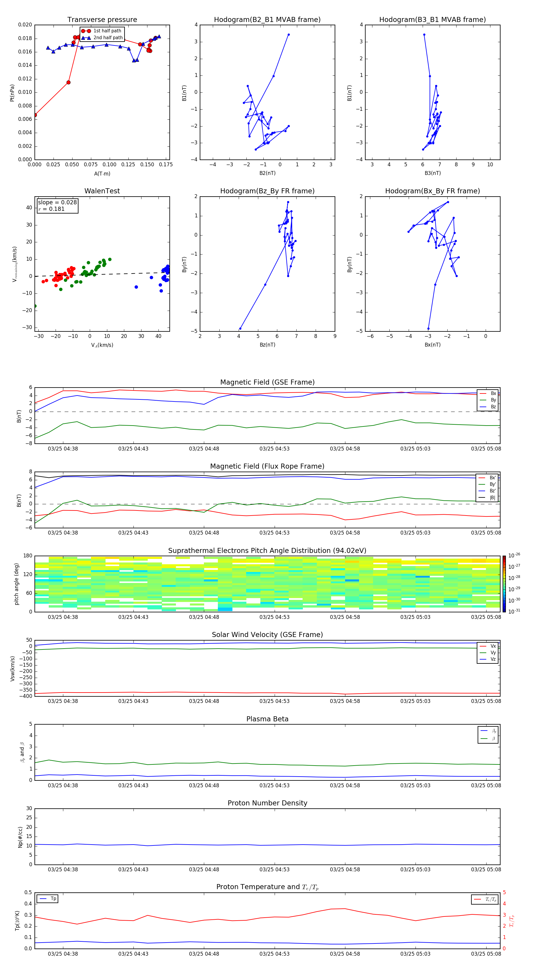This screenshot has width=535, height=980.
Task: Click the 'slope = 0.028' annotation
Action: (57, 203)
